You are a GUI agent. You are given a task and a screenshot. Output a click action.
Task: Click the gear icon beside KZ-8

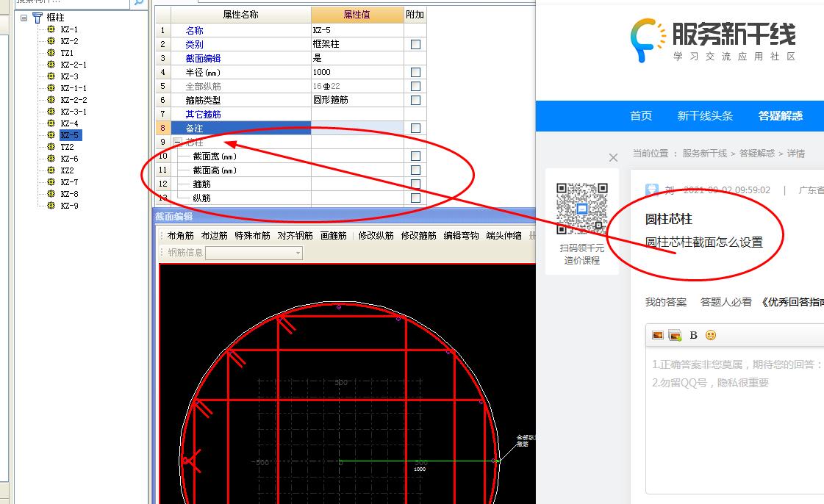[51, 193]
